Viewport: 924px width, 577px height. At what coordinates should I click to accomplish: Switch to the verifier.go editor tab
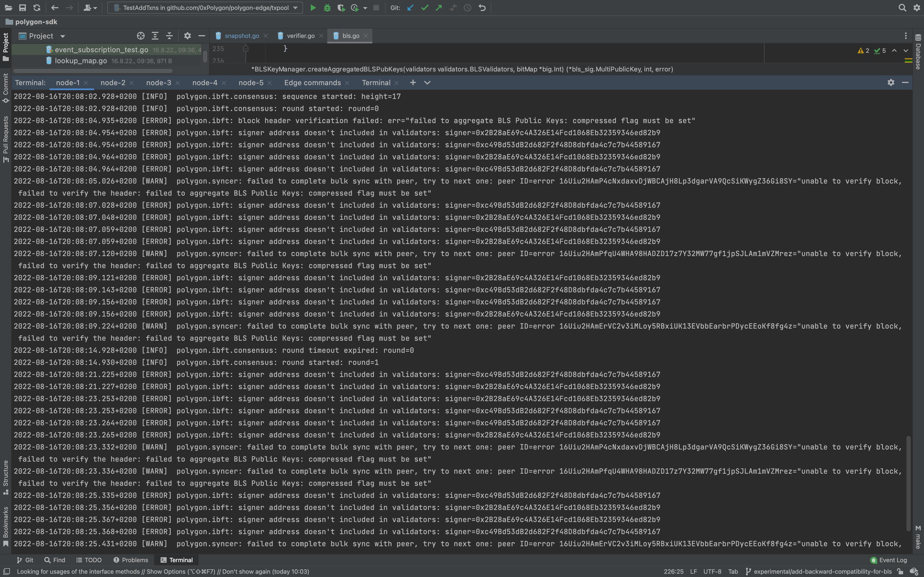coord(301,35)
